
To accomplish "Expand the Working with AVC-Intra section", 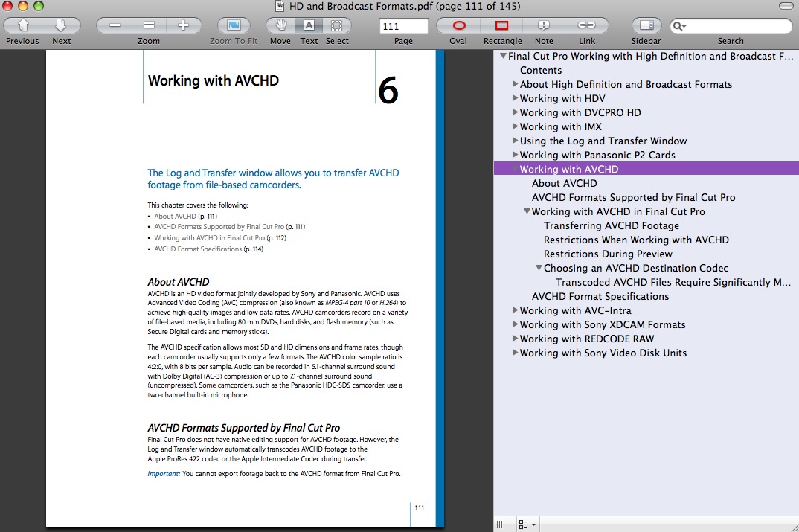I will pyautogui.click(x=515, y=310).
